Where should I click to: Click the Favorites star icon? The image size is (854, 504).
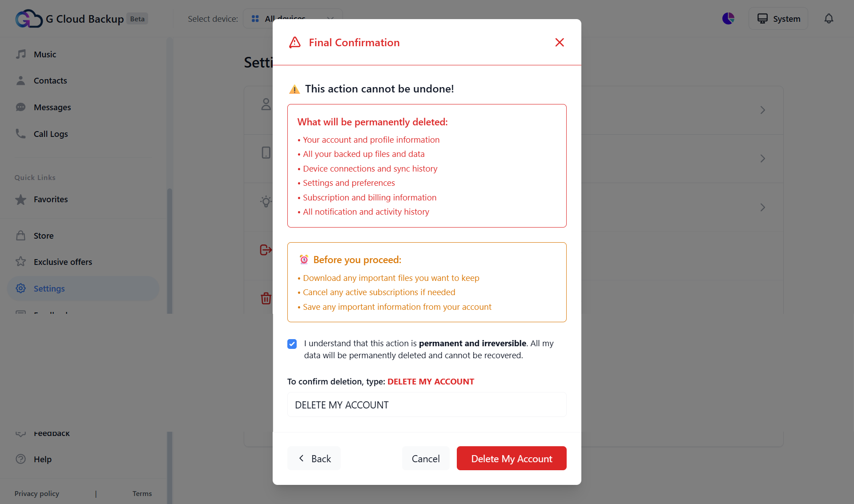click(20, 200)
